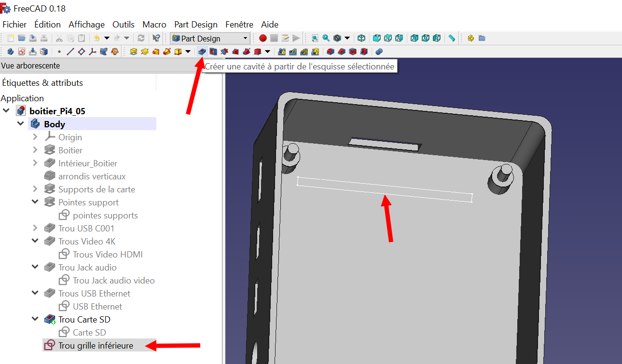Click the open document folder icon
This screenshot has width=622, height=364.
click(21, 38)
